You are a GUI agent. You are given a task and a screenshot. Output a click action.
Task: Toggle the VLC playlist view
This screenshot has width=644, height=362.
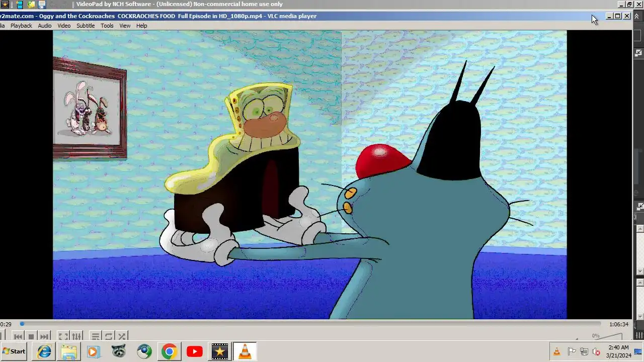(x=95, y=336)
